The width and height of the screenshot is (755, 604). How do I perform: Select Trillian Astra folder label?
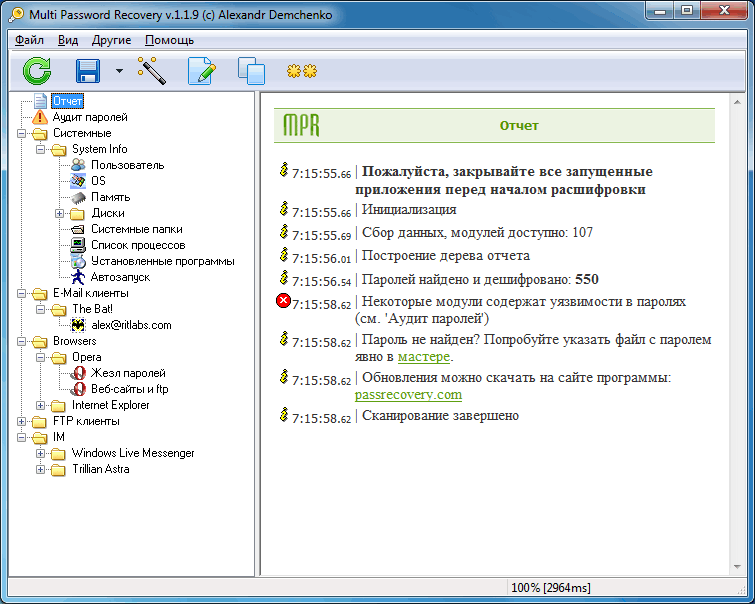pyautogui.click(x=101, y=469)
